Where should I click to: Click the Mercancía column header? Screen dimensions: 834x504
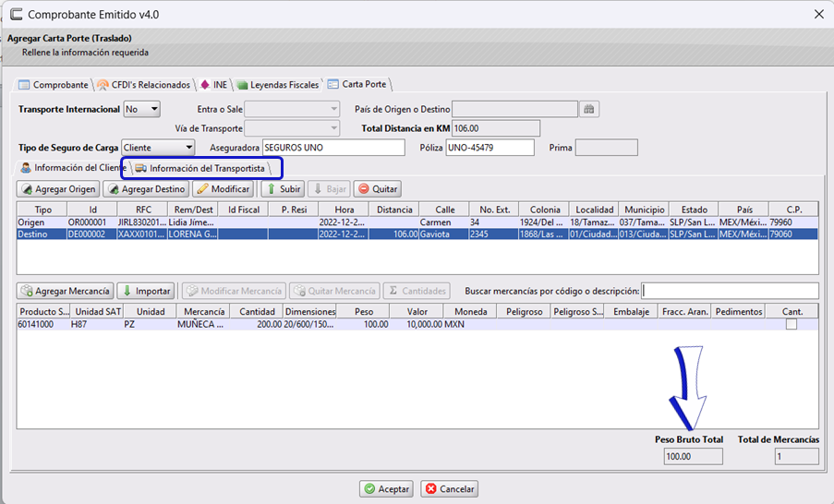[204, 312]
